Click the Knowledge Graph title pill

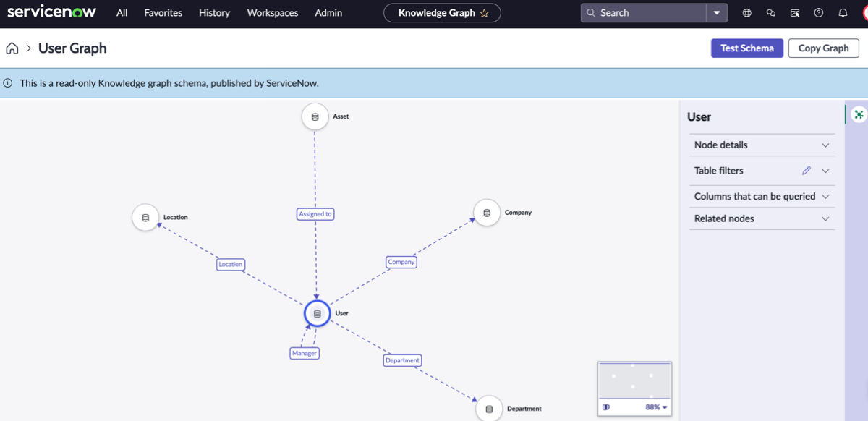coord(442,13)
